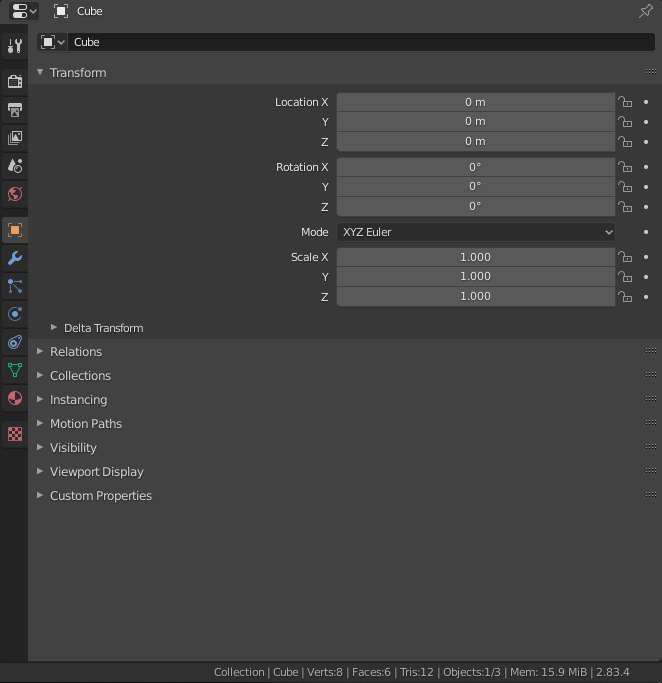Image resolution: width=662 pixels, height=683 pixels.
Task: Click the Cube object name field
Action: (x=361, y=42)
